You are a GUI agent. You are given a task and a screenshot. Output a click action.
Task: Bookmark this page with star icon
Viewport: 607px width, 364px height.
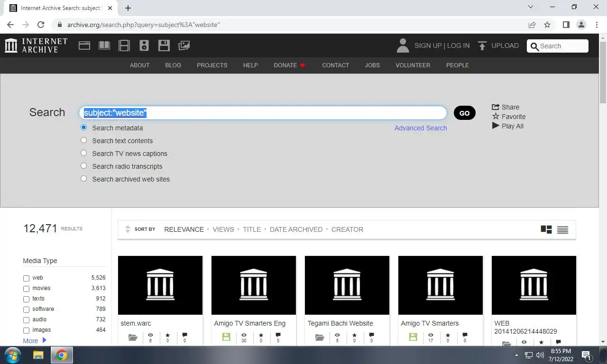[547, 25]
